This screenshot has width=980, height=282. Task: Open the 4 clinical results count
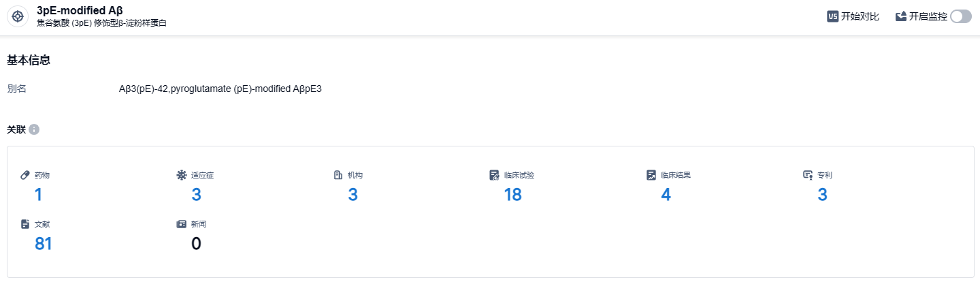coord(666,195)
